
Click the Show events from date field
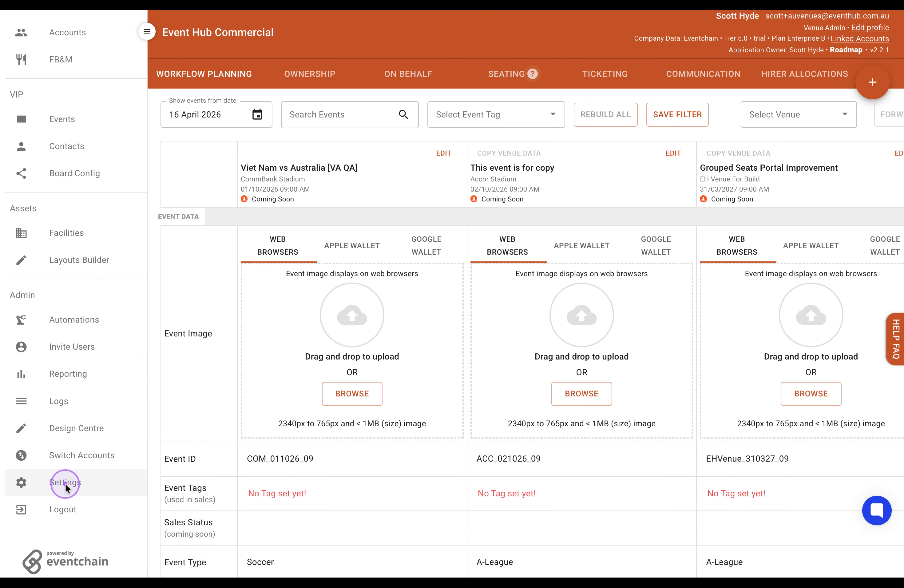click(x=216, y=114)
